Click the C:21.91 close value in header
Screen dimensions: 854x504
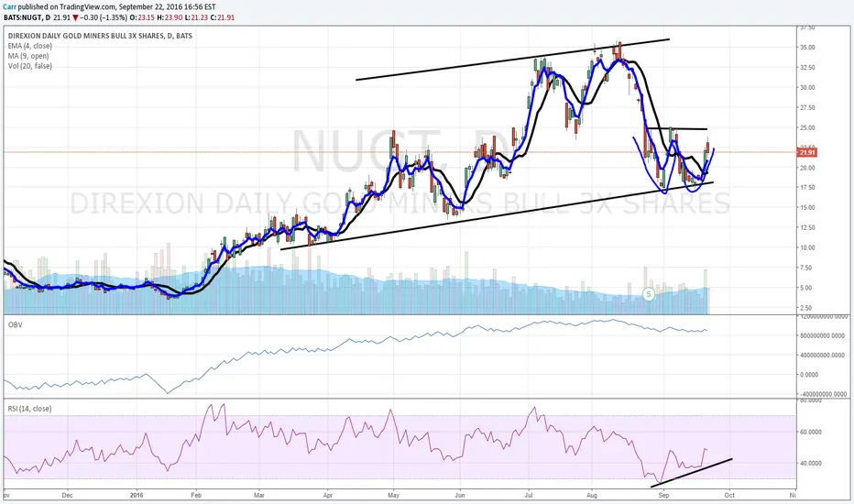click(x=222, y=17)
